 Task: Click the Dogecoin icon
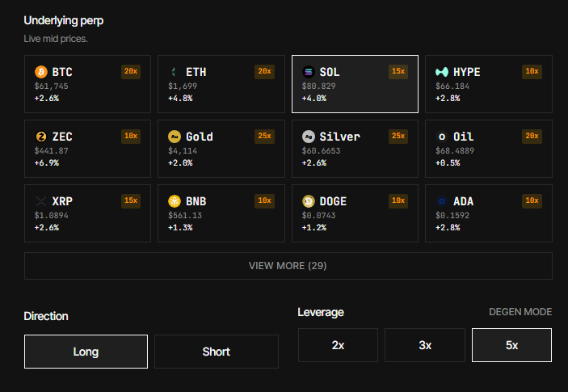coord(309,201)
